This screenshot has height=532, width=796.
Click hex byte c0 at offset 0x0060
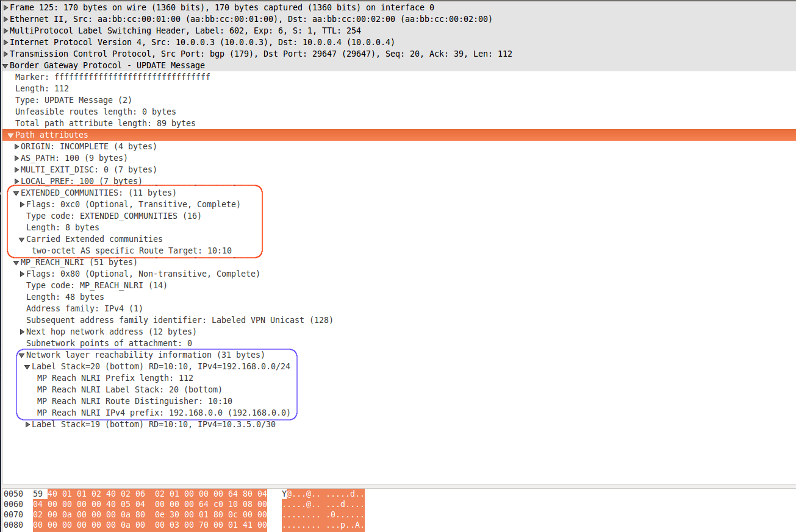coord(218,504)
